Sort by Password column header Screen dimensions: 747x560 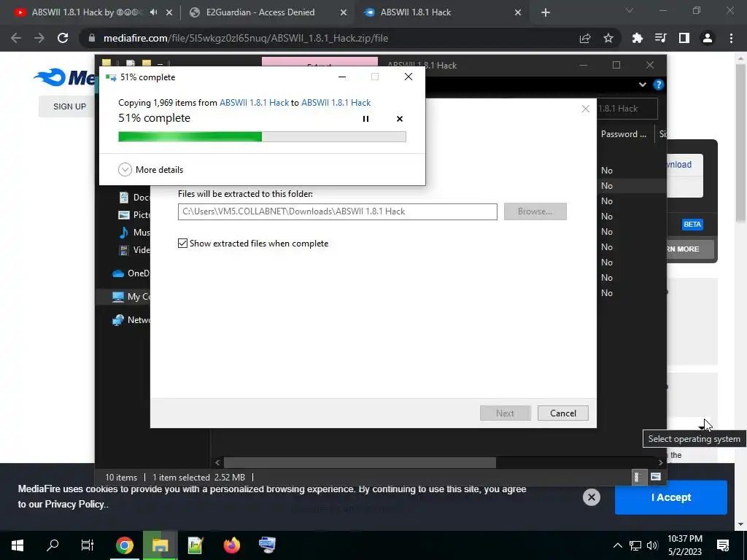(624, 134)
